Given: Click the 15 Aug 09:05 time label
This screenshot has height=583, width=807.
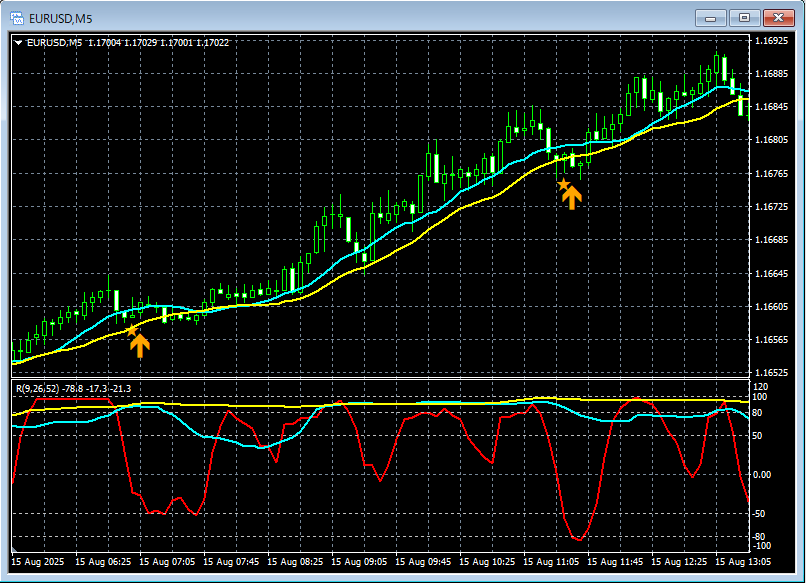Looking at the screenshot, I should coord(359,561).
